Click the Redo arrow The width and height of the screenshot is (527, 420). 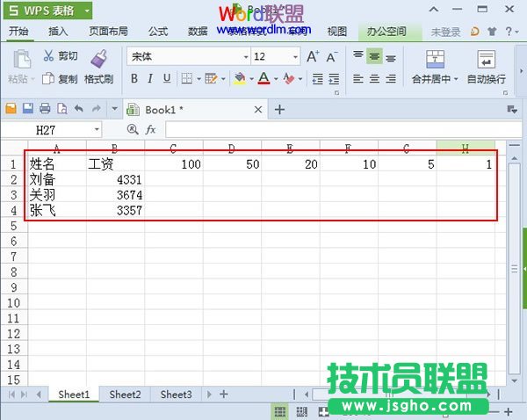point(97,109)
